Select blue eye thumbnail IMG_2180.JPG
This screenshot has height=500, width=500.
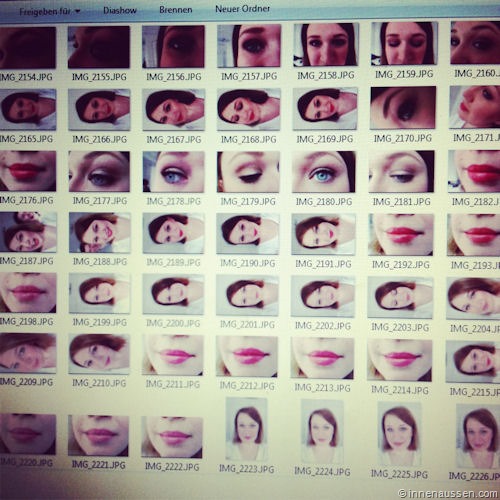[324, 172]
